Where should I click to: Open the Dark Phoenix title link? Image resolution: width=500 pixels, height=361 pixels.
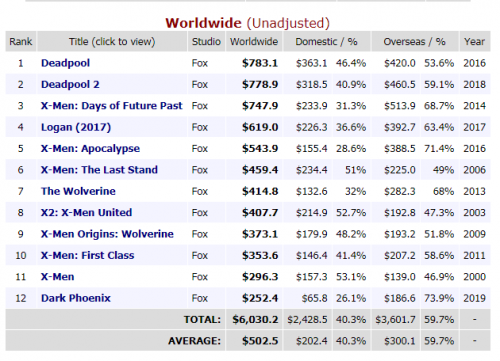point(76,298)
